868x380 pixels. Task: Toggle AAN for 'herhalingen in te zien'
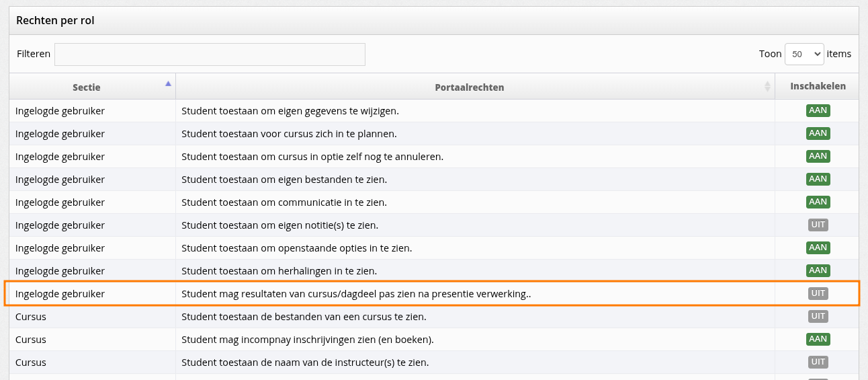[x=818, y=270]
